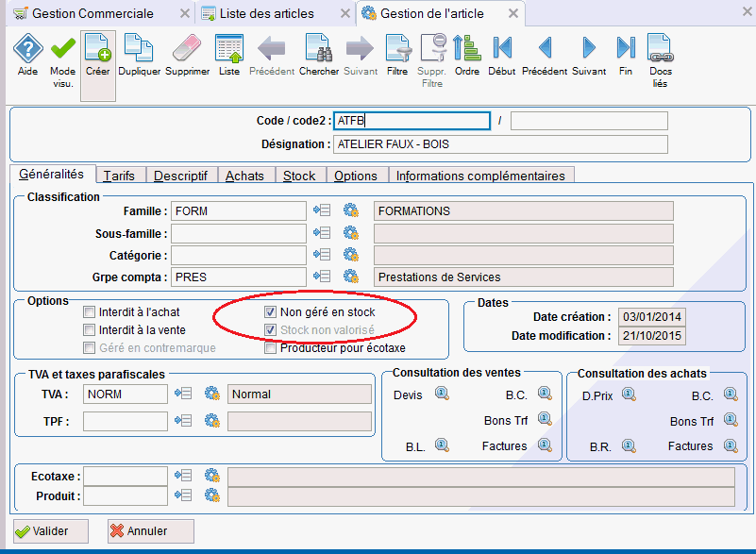Open TVA gear management icon

pyautogui.click(x=212, y=394)
